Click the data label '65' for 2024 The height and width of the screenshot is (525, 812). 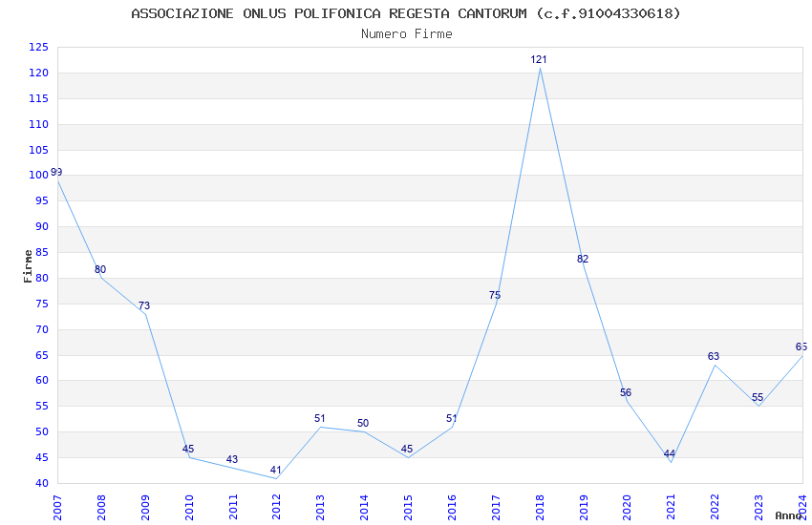point(801,346)
